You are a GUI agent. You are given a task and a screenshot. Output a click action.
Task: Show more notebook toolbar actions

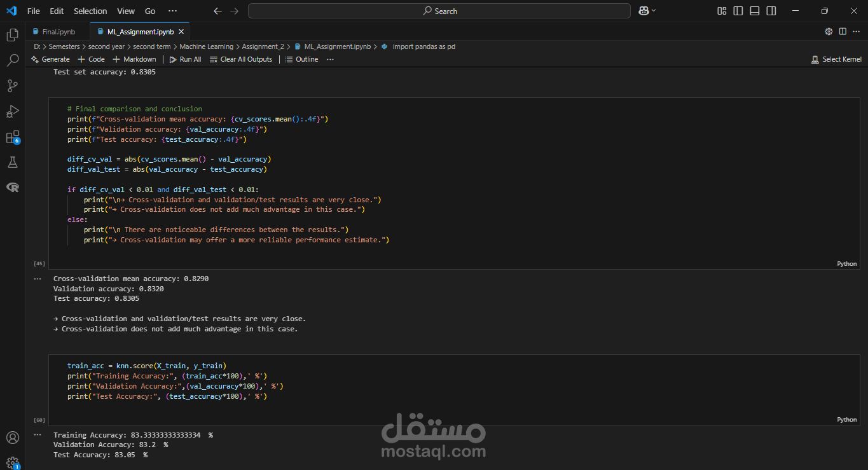(330, 59)
